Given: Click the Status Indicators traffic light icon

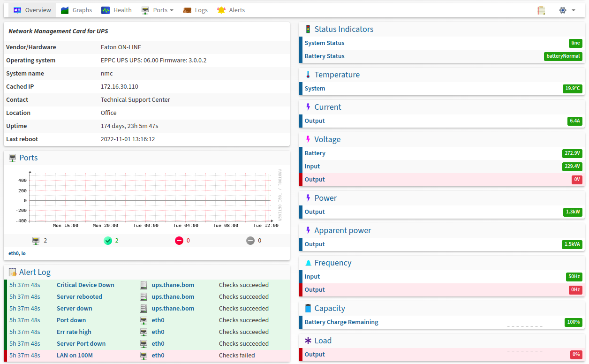Looking at the screenshot, I should tap(308, 29).
